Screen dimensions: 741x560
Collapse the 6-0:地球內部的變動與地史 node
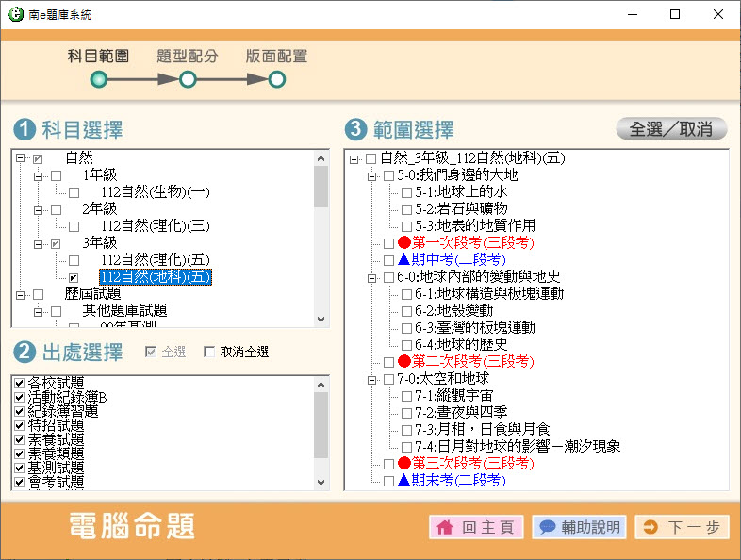point(372,277)
